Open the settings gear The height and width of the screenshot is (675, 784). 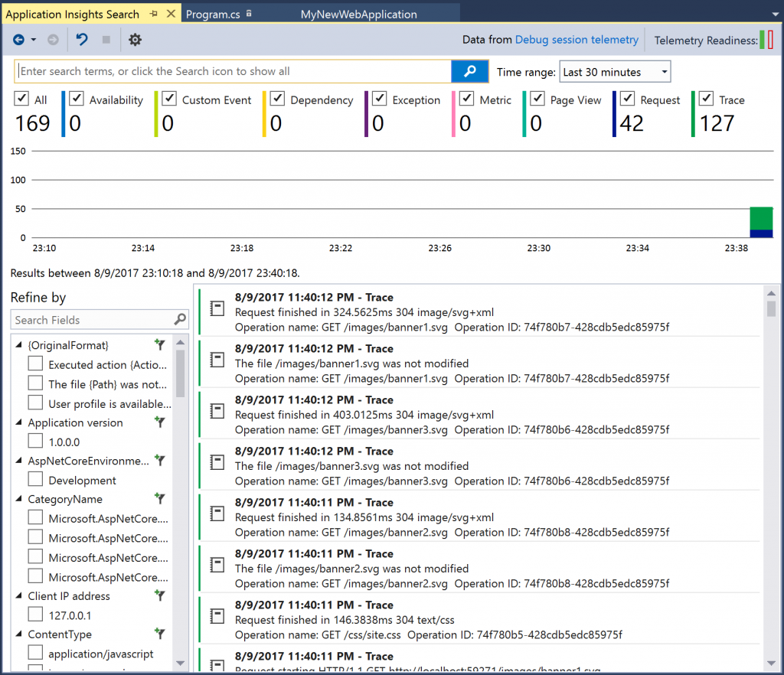(x=135, y=40)
